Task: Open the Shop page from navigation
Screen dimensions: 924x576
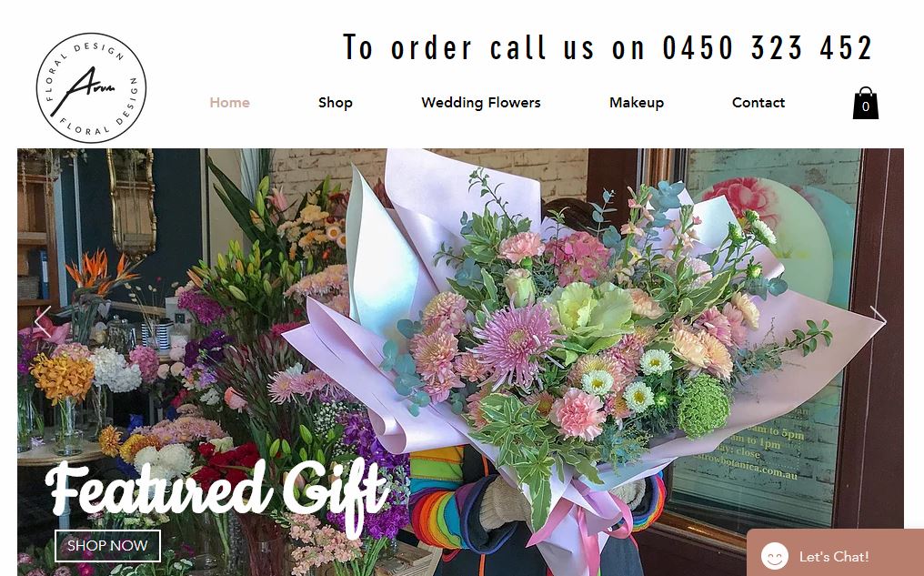Action: click(x=336, y=103)
